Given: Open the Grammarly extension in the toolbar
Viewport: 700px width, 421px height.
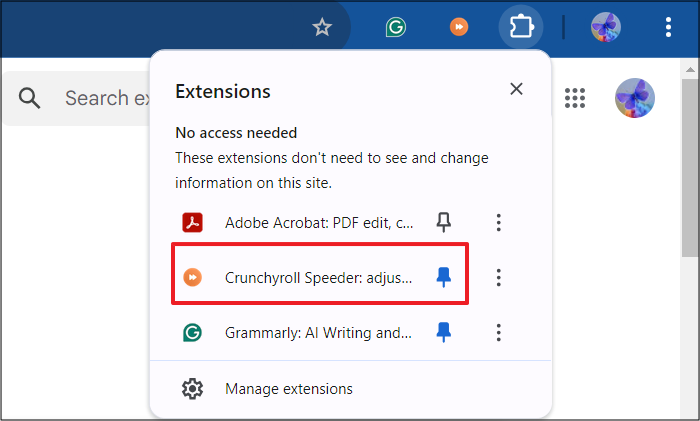Looking at the screenshot, I should (x=396, y=27).
